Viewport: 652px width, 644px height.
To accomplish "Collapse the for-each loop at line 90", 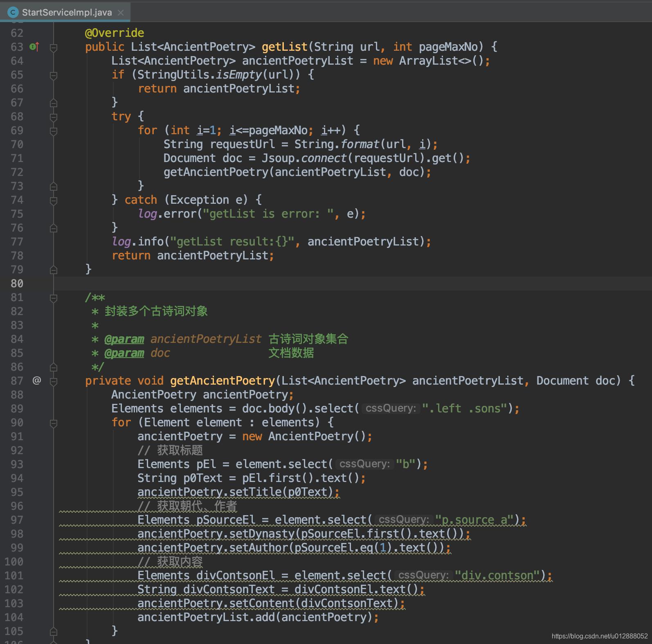I will click(x=54, y=423).
